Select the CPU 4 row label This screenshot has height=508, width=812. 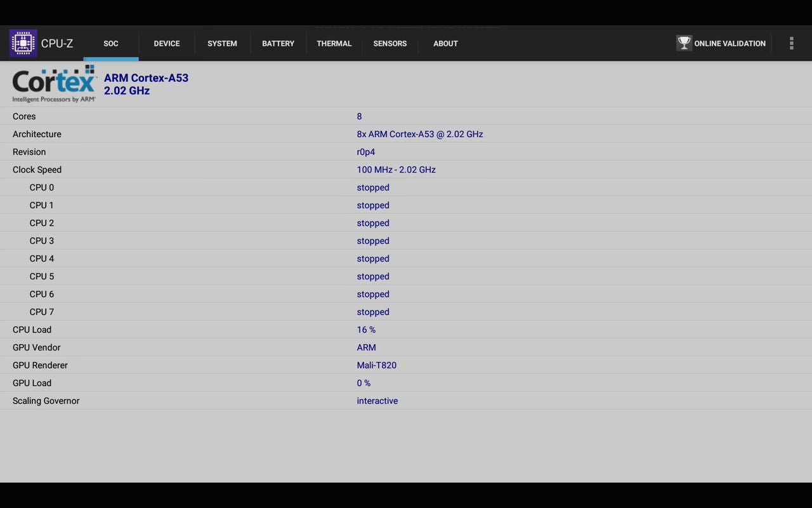point(42,258)
